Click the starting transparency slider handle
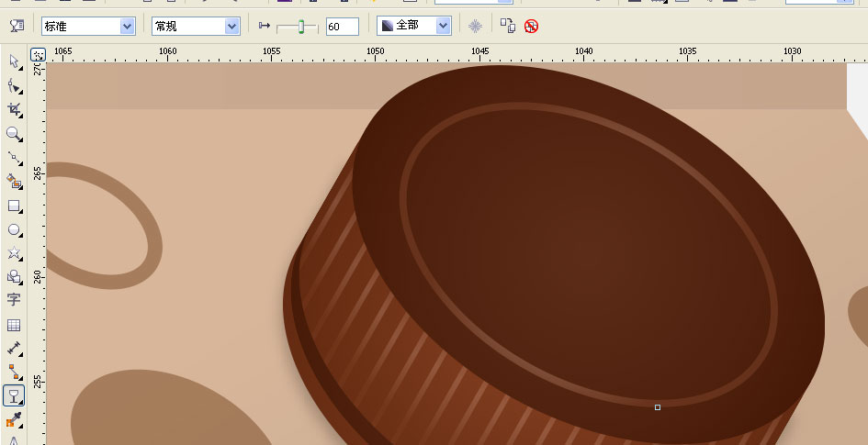This screenshot has height=445, width=868. (x=301, y=26)
